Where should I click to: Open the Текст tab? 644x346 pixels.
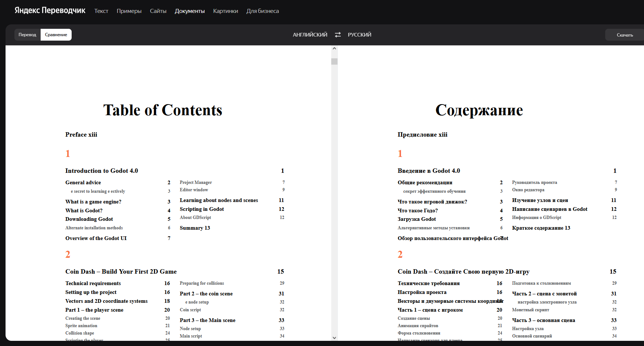[101, 11]
